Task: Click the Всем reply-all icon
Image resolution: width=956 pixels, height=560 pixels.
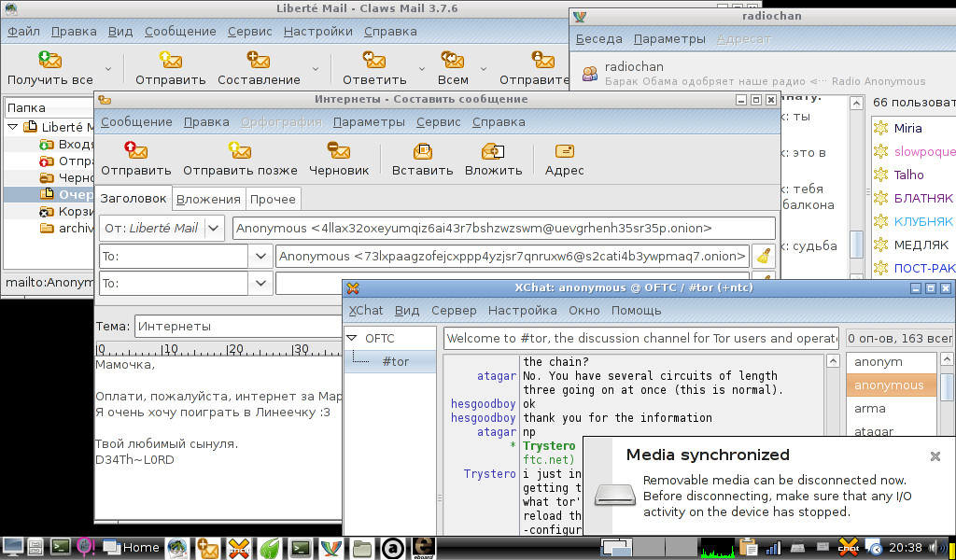Action: coord(453,60)
